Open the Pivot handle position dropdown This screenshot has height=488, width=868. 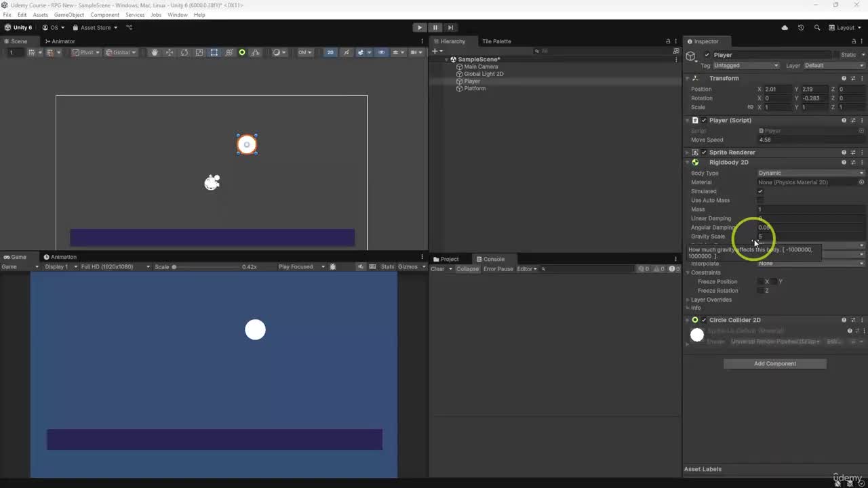click(87, 52)
